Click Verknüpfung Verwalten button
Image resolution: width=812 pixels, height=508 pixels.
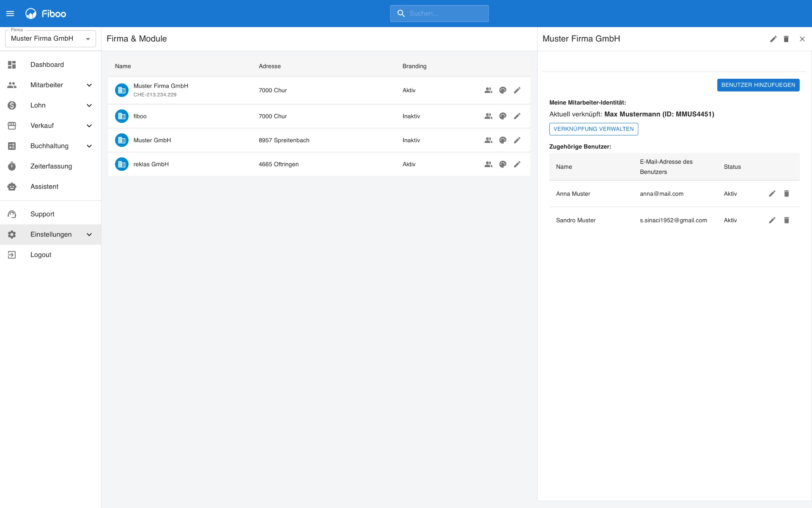pos(593,129)
